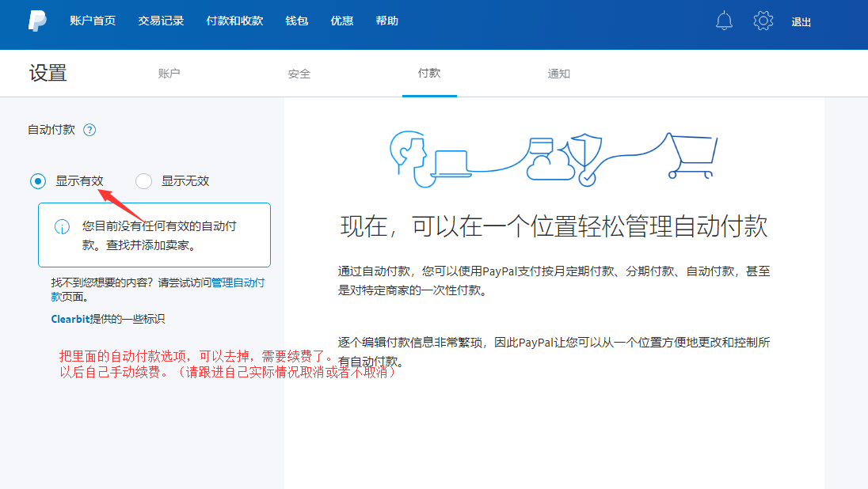Click the shopping cart illustration
Viewport: 868px width, 489px height.
[693, 156]
